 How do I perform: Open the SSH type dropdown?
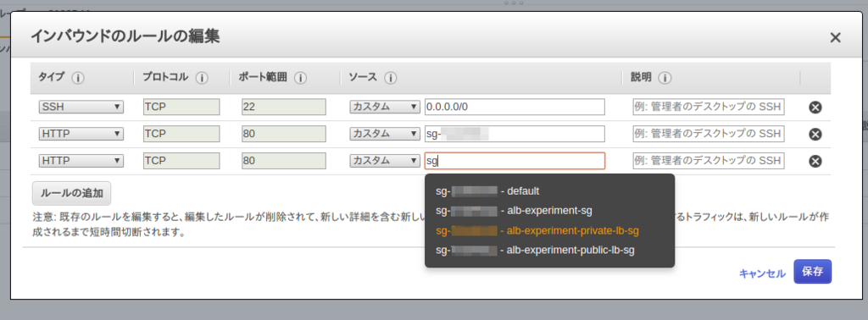(x=81, y=107)
